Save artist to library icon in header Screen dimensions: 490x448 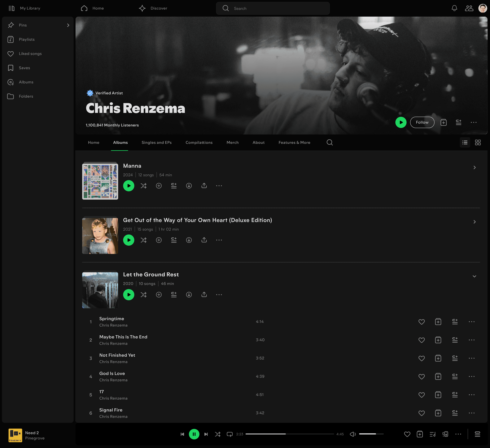click(443, 122)
